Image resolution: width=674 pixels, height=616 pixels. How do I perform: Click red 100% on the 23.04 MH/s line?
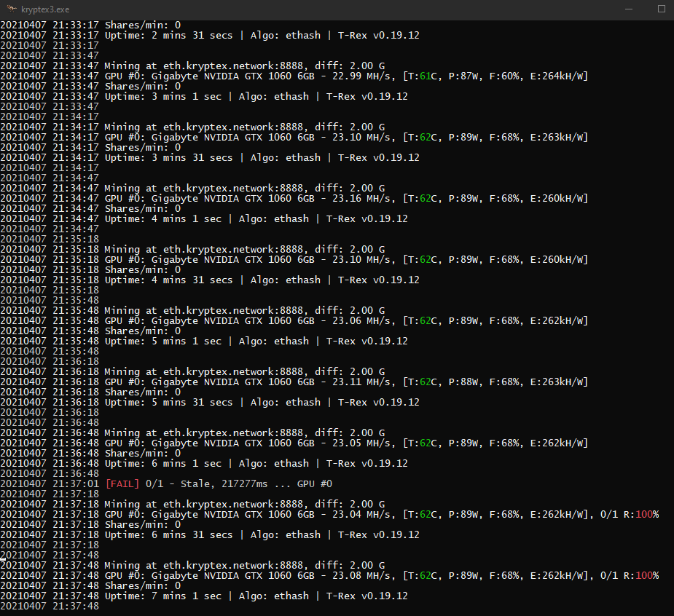645,515
